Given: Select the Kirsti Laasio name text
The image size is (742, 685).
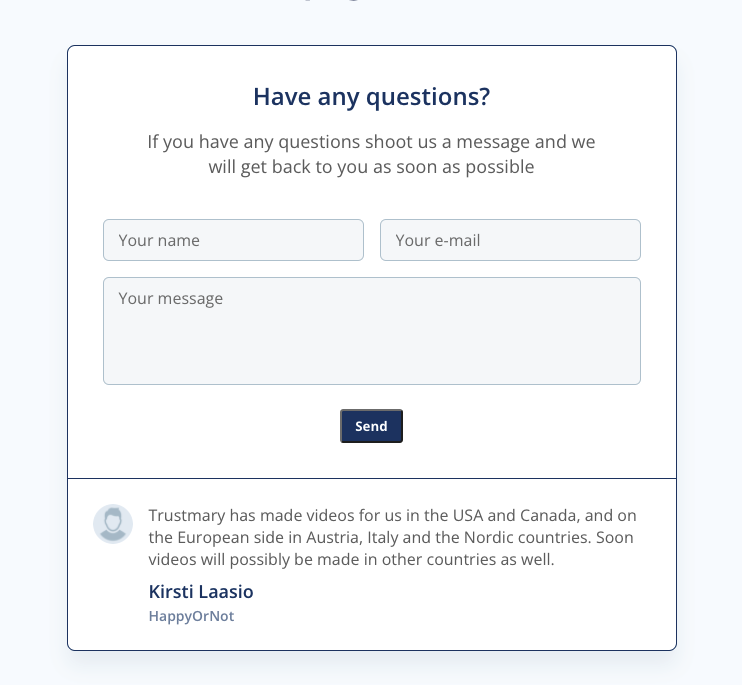Looking at the screenshot, I should click(x=201, y=592).
